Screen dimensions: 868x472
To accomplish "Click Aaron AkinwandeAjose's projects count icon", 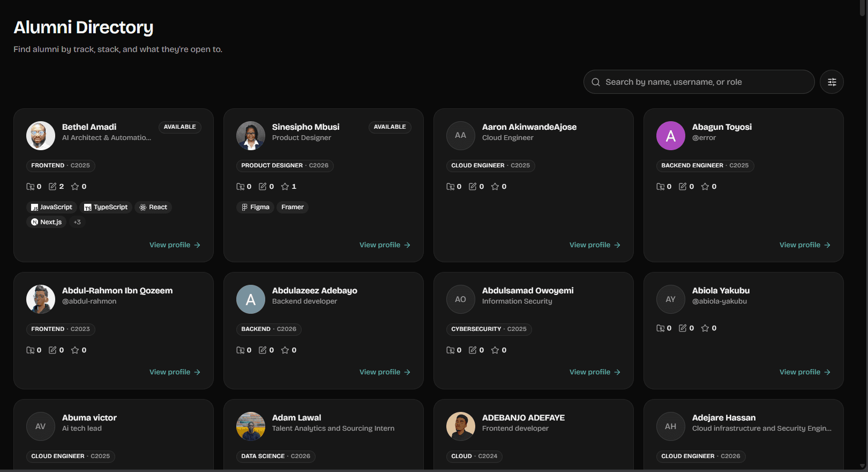I will pos(451,187).
